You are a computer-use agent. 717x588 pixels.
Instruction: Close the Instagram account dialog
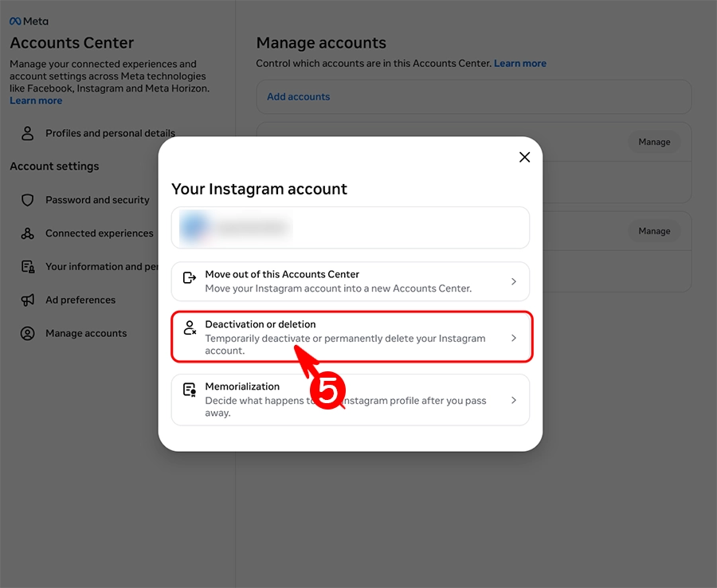524,157
